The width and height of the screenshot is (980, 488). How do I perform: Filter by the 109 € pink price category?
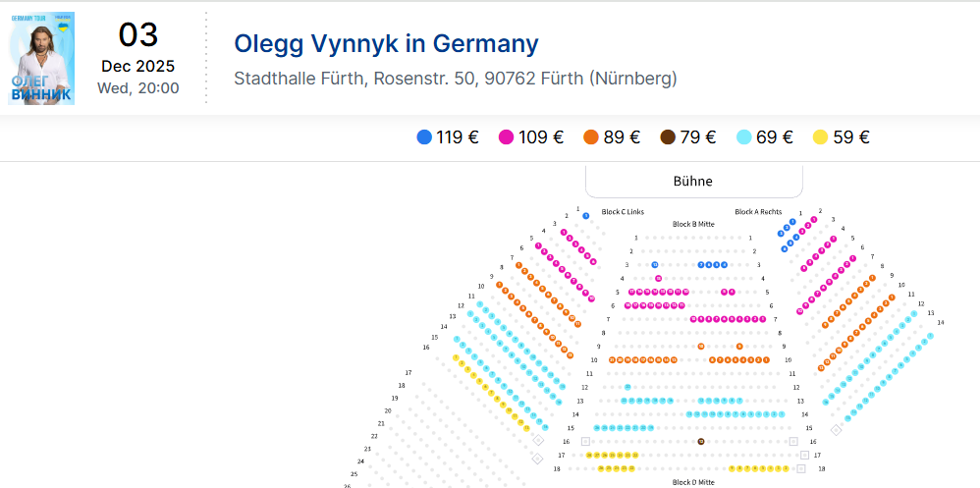[532, 137]
